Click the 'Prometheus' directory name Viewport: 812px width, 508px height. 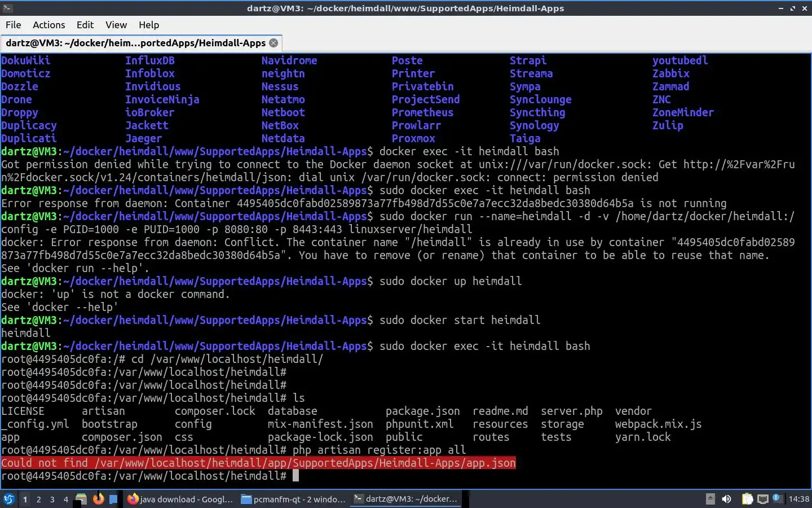point(422,112)
